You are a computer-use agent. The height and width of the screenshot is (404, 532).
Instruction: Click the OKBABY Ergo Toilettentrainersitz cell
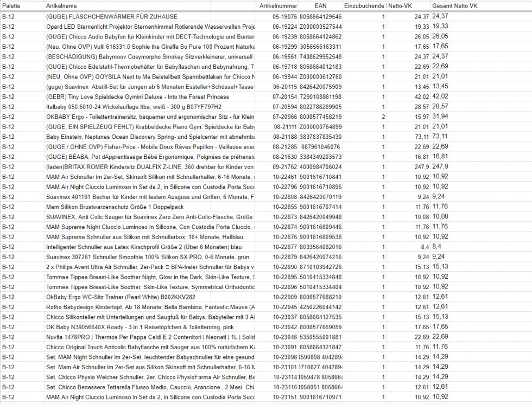coord(150,117)
